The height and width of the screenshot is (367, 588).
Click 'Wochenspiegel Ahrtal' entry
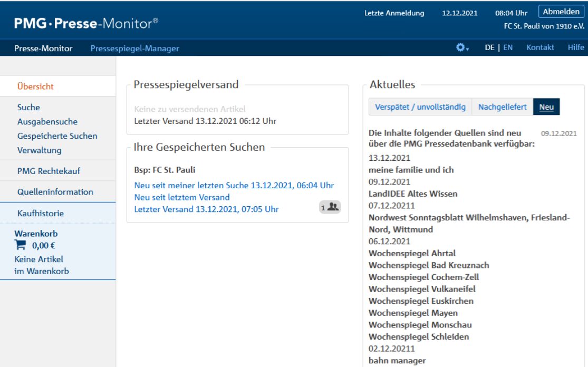pyautogui.click(x=412, y=253)
